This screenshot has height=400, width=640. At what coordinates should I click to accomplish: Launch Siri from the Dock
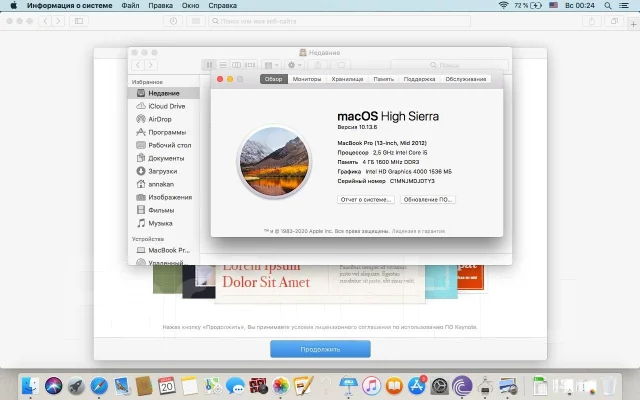[53, 385]
